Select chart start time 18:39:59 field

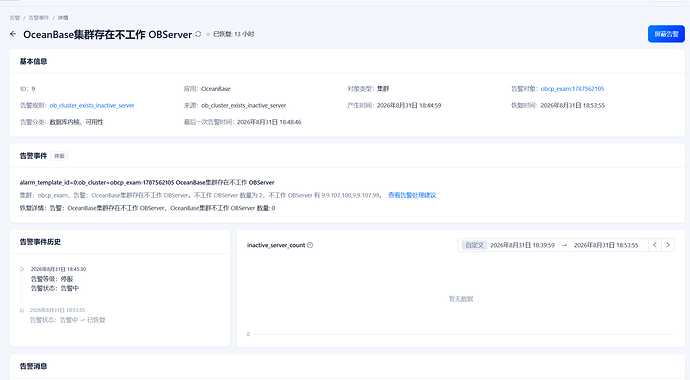[522, 245]
